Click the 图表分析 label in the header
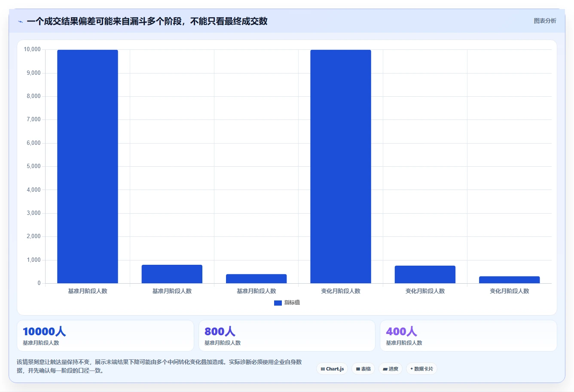 (x=545, y=21)
